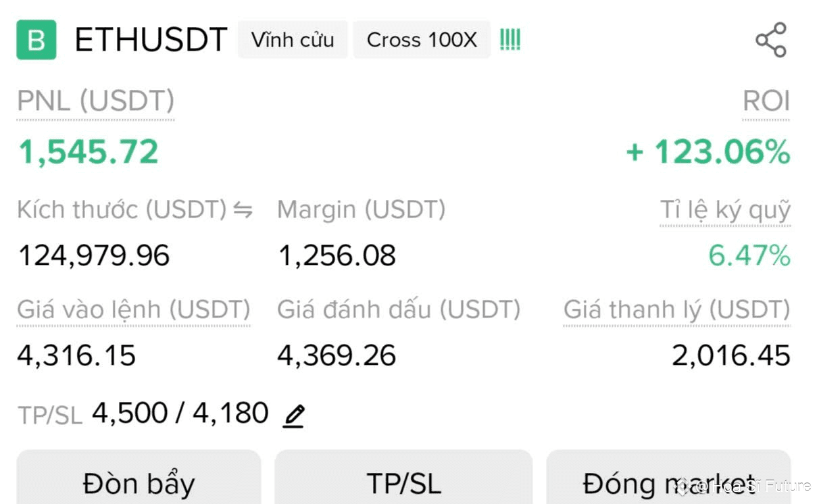Image resolution: width=817 pixels, height=504 pixels.
Task: Click the ROI underlined label
Action: 766,101
